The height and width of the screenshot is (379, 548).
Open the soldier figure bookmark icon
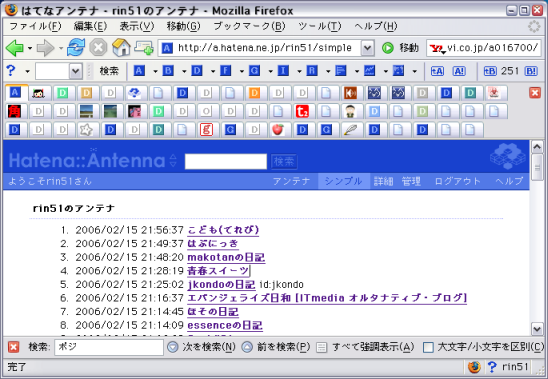click(x=350, y=112)
